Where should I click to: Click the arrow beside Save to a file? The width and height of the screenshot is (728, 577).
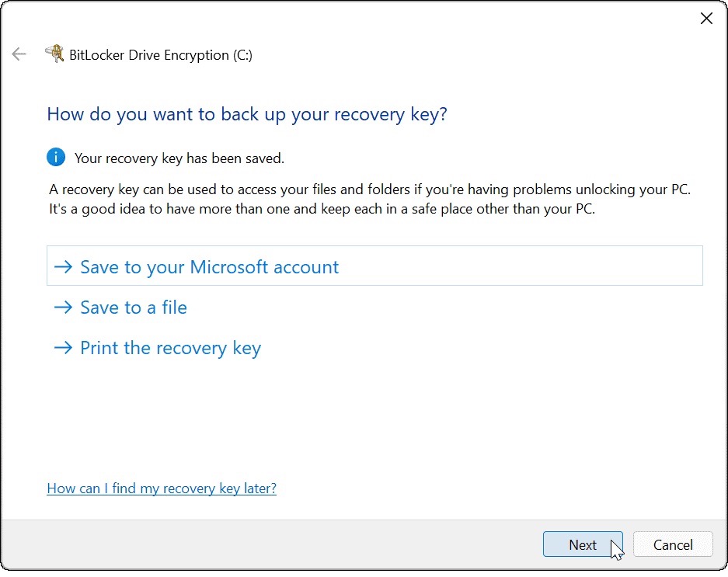pyautogui.click(x=63, y=308)
